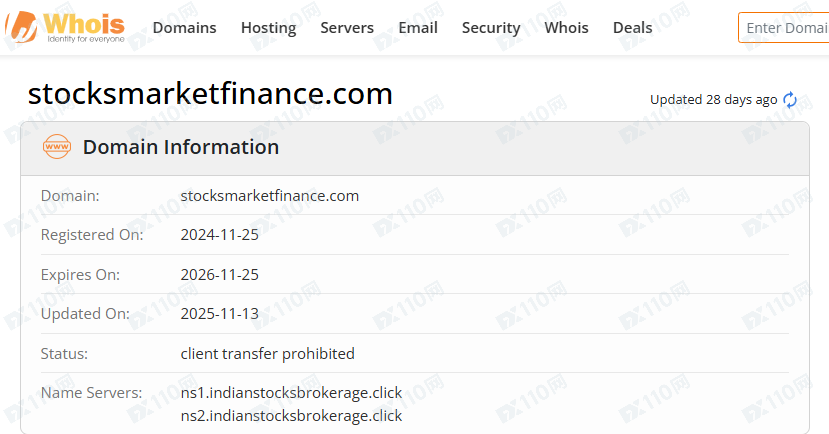
Task: Click the Domain Information section header
Action: pyautogui.click(x=181, y=147)
